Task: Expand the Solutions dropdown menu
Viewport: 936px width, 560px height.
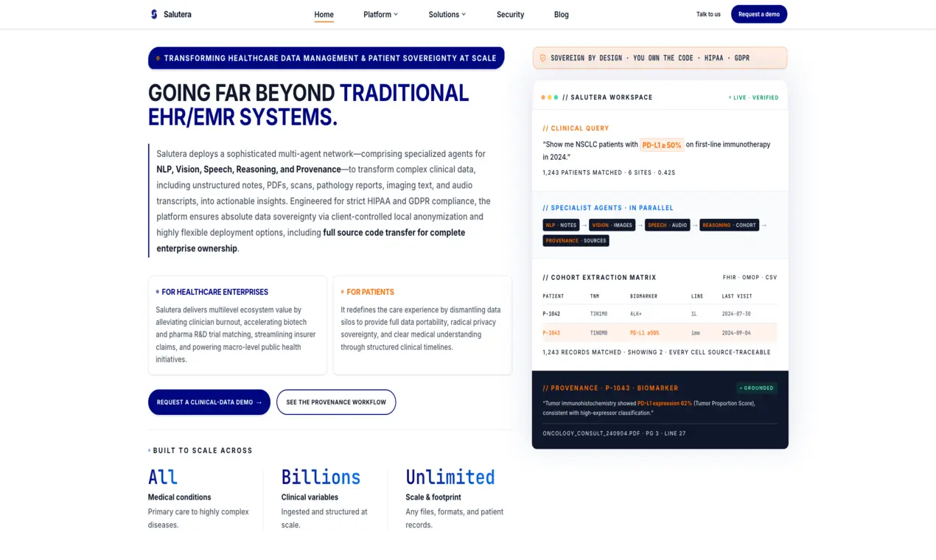Action: tap(447, 14)
